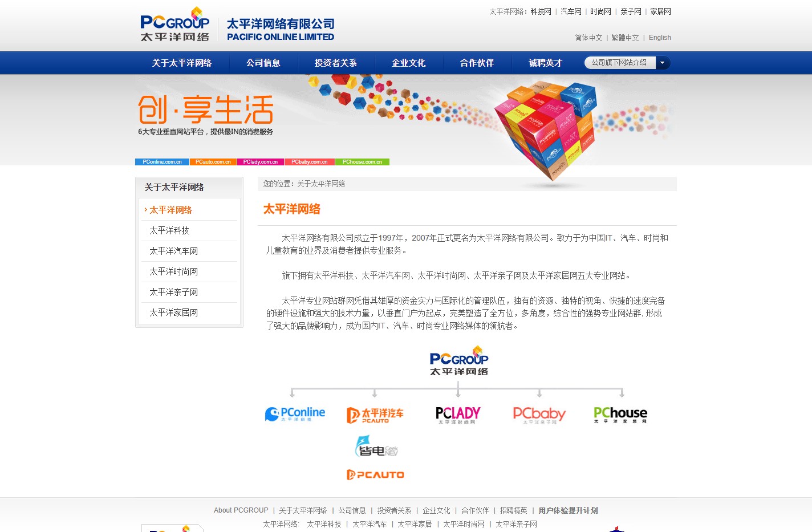The width and height of the screenshot is (812, 532).
Task: Click header text 太平洋网络有限公司
Action: 281,24
